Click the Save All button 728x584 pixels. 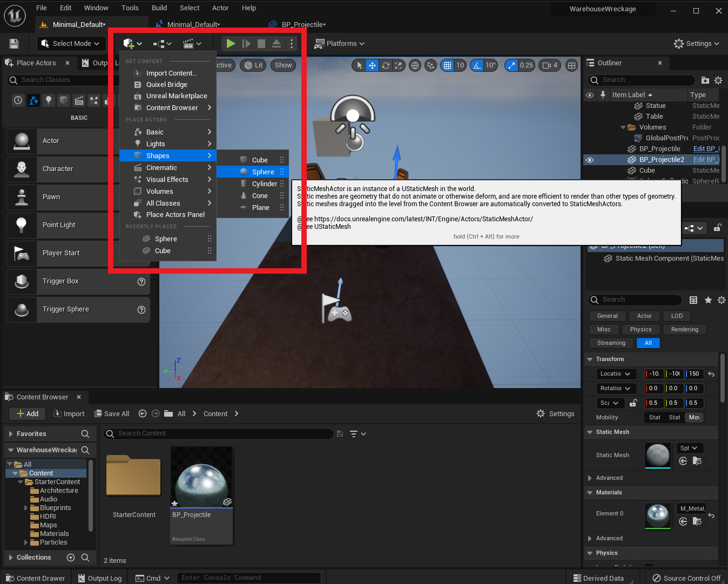tap(112, 414)
